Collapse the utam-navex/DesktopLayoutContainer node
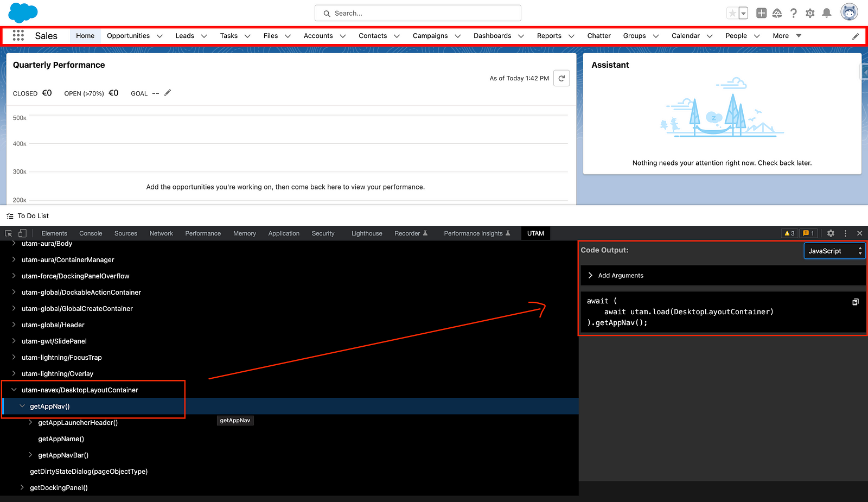868x502 pixels. [x=14, y=390]
